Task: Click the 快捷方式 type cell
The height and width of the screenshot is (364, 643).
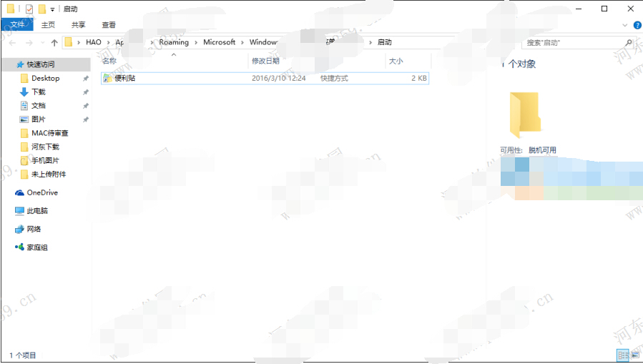Action: pos(334,78)
